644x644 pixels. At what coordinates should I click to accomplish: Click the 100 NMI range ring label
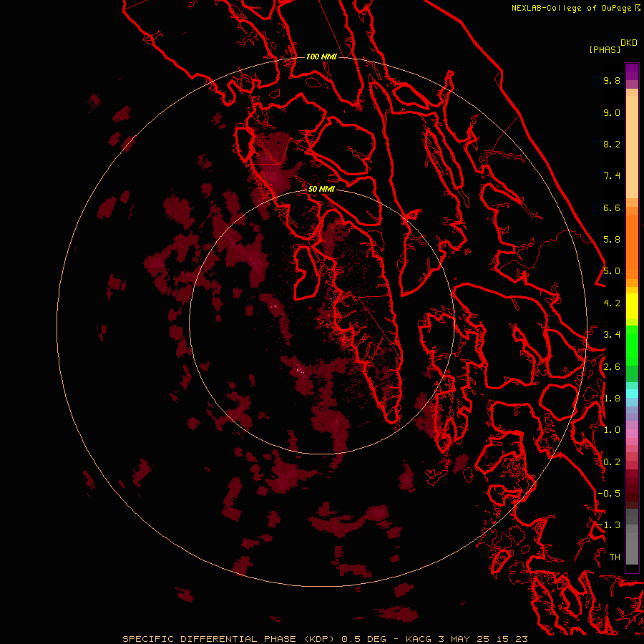[321, 57]
